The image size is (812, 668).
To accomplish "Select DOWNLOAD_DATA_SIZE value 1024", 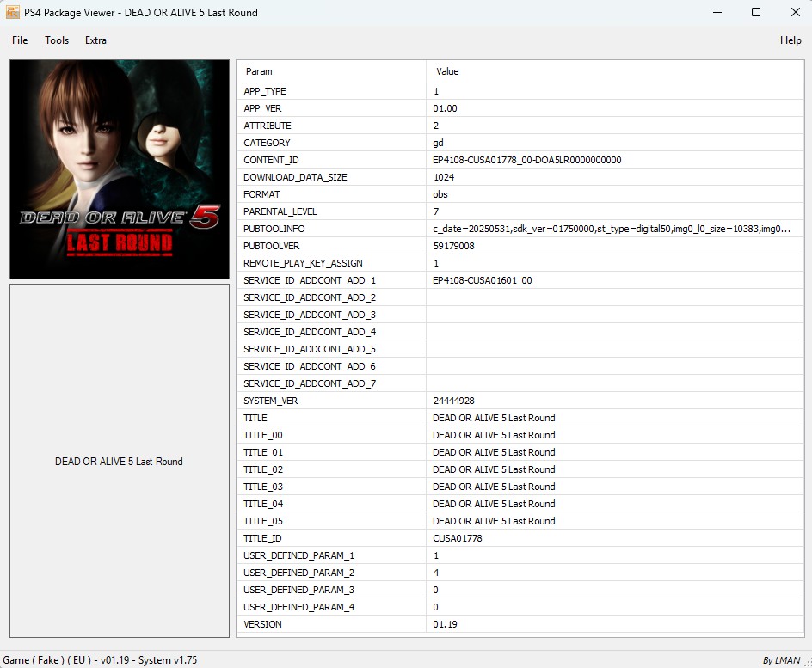I will tap(444, 177).
